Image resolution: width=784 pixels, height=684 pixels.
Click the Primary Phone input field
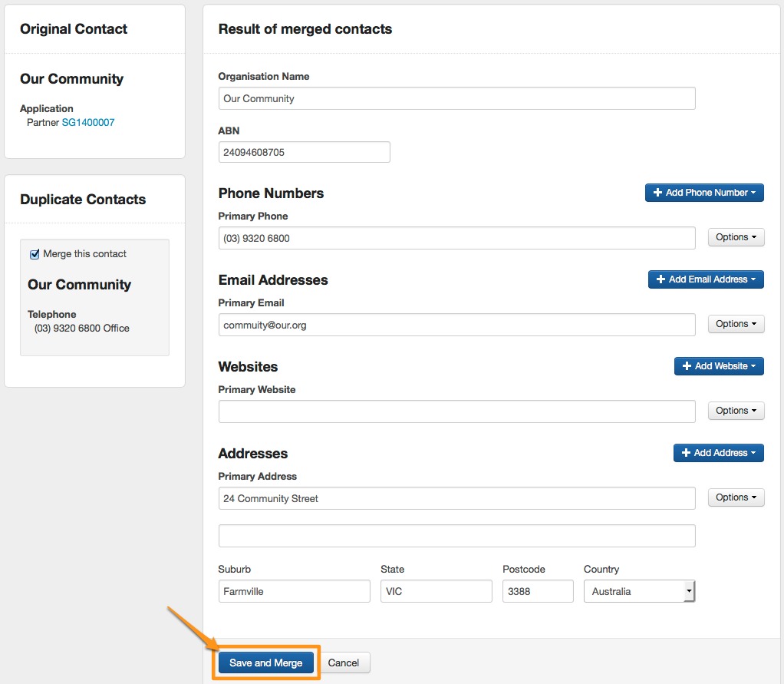pyautogui.click(x=456, y=238)
